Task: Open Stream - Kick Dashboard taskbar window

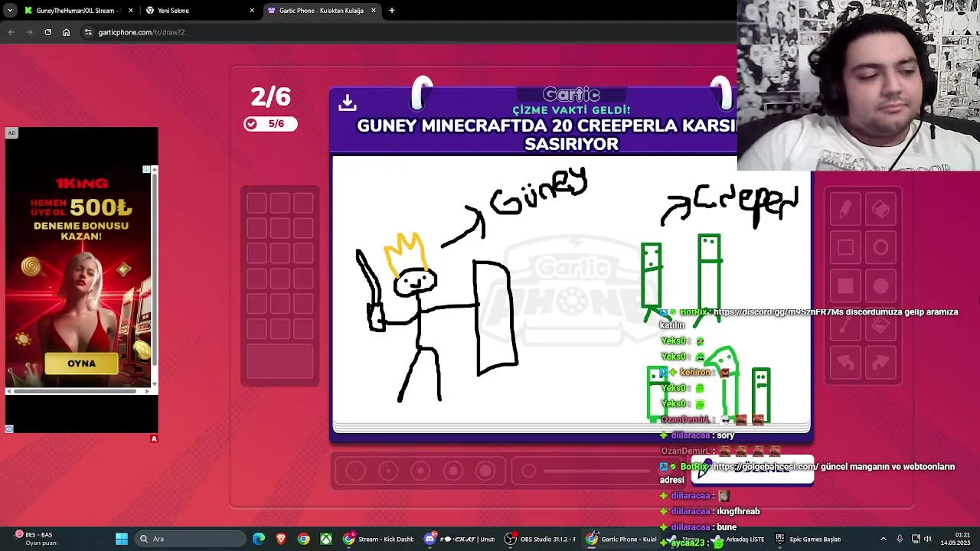Action: coord(379,539)
